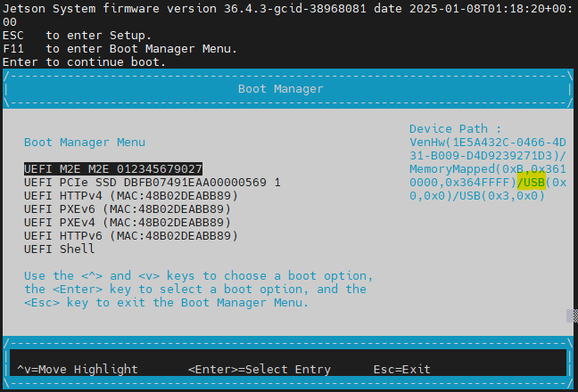Screen dimensions: 578x392
Task: Click the terminal scrollbar thumb at right edge
Action: [572, 315]
